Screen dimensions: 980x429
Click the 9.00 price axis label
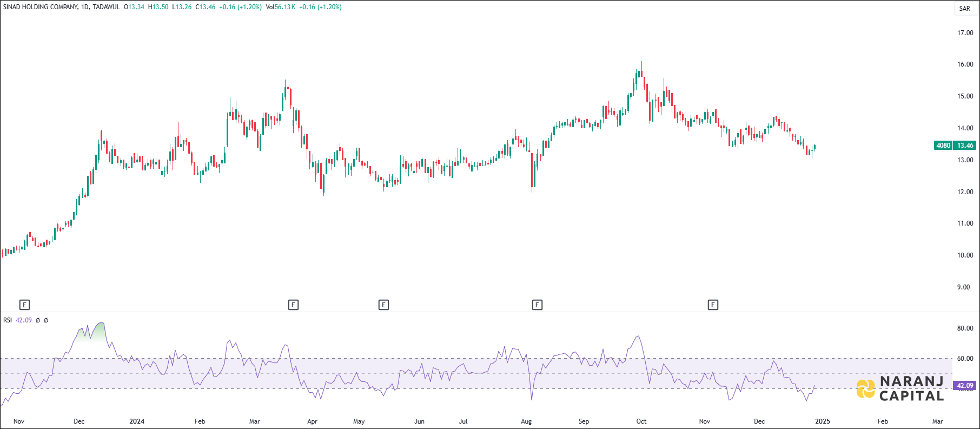click(963, 287)
